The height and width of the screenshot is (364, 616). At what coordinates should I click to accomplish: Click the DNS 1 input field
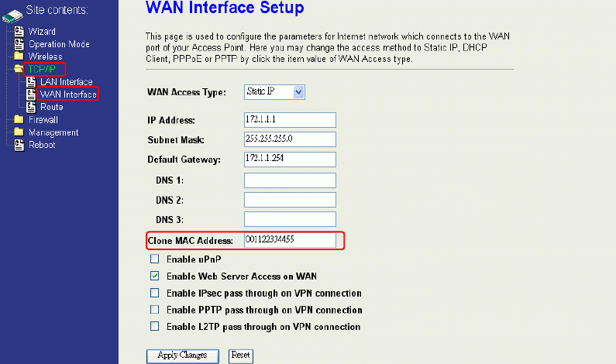(290, 180)
